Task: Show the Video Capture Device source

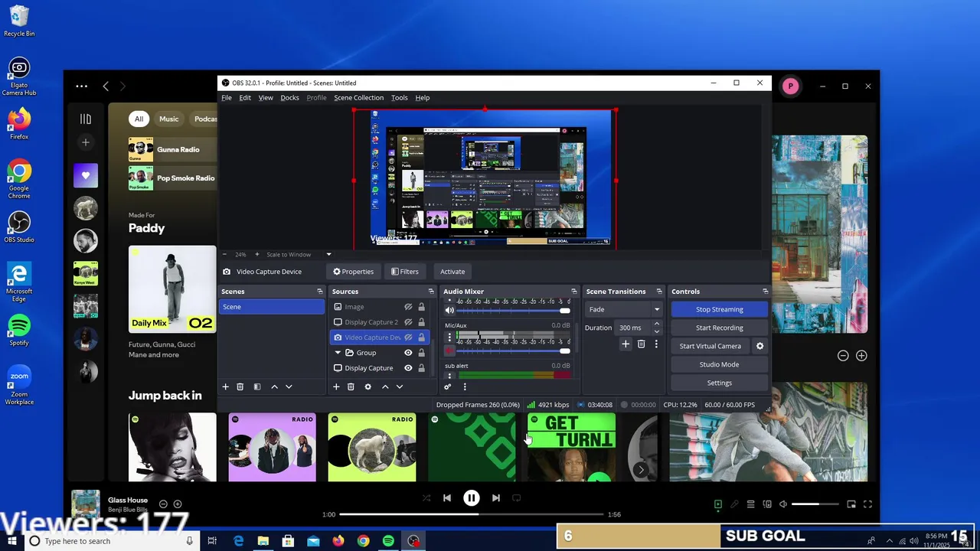Action: coord(408,337)
